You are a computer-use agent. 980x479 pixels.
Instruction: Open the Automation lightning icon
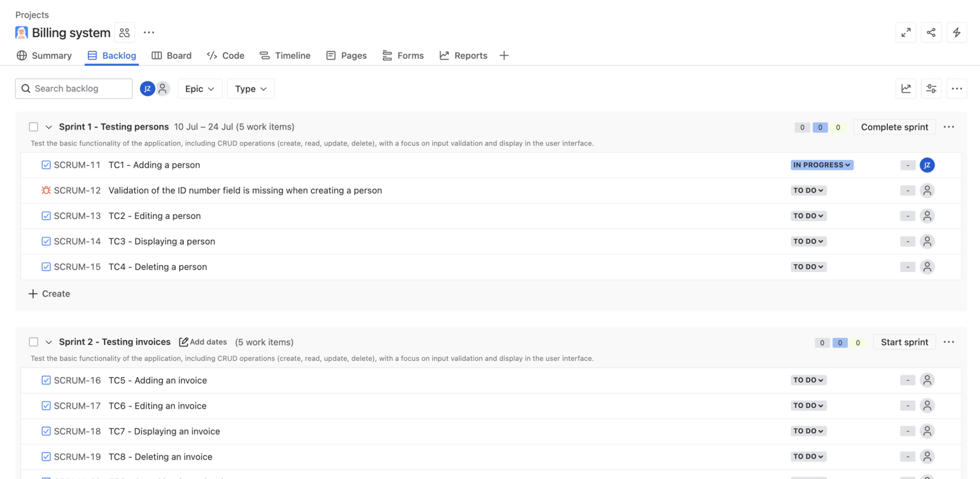tap(957, 32)
